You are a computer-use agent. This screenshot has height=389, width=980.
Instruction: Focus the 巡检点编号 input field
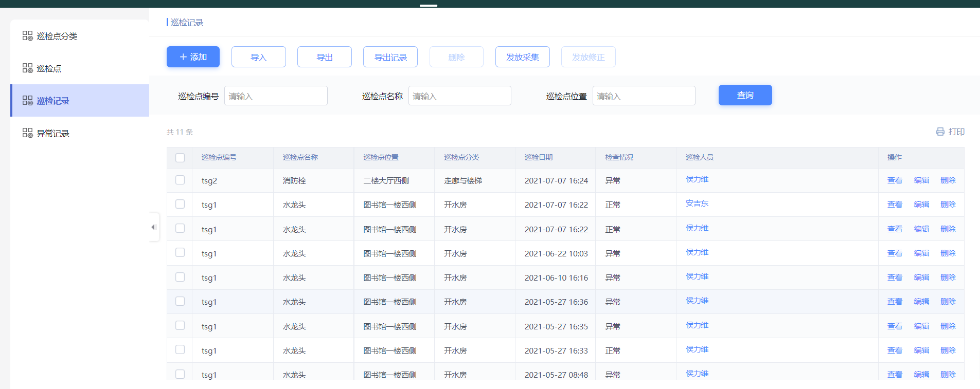coord(276,96)
